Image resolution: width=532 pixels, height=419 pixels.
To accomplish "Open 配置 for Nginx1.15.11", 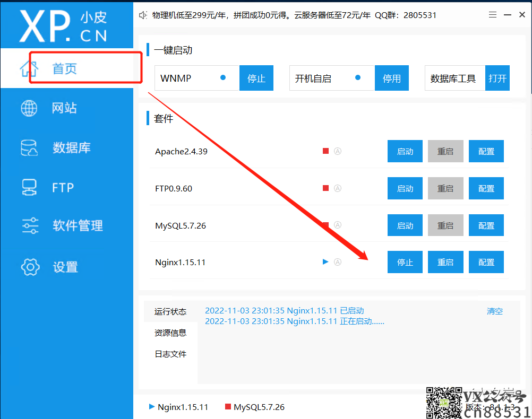I will pos(486,262).
